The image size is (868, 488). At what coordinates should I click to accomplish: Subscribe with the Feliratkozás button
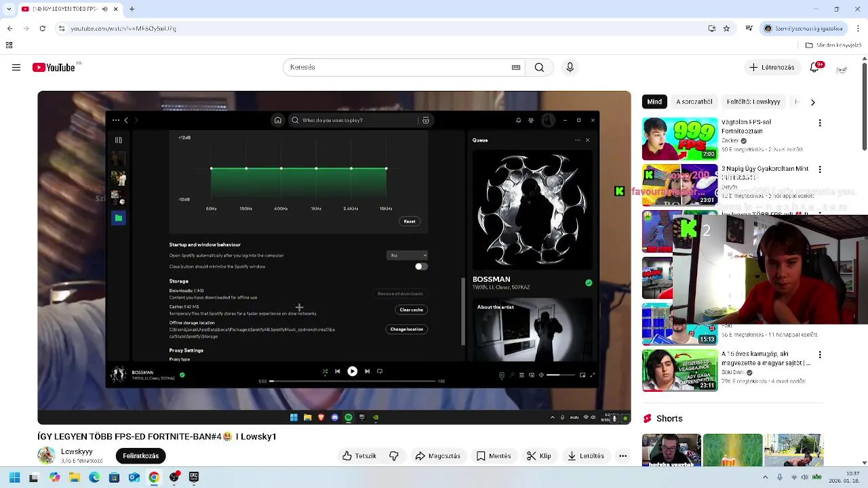140,456
